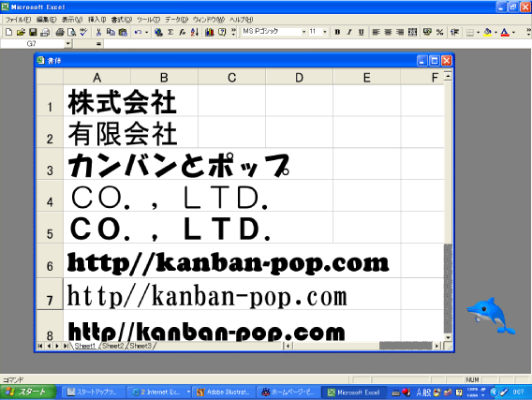Open the 書式(O) menu
The height and width of the screenshot is (400, 532).
(122, 20)
